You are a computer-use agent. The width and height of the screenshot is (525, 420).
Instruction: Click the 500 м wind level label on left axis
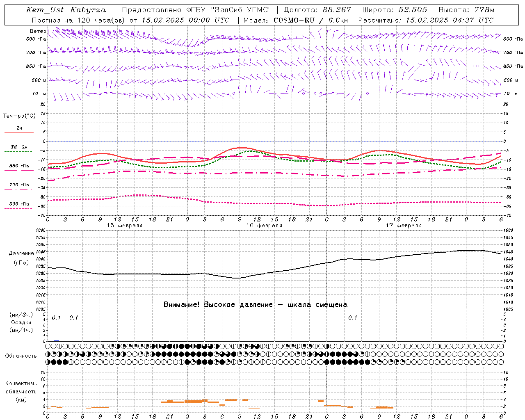pyautogui.click(x=39, y=80)
